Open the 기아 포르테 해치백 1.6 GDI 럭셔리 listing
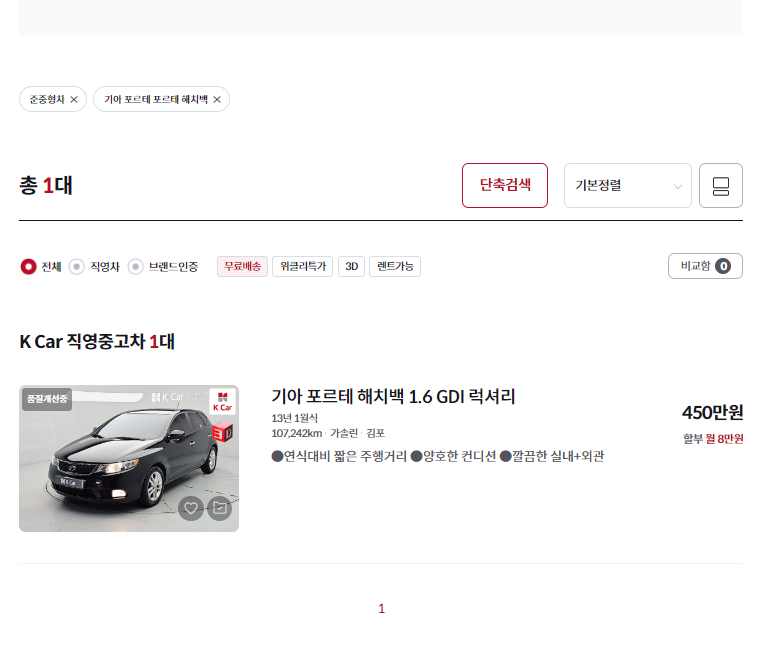 (393, 396)
